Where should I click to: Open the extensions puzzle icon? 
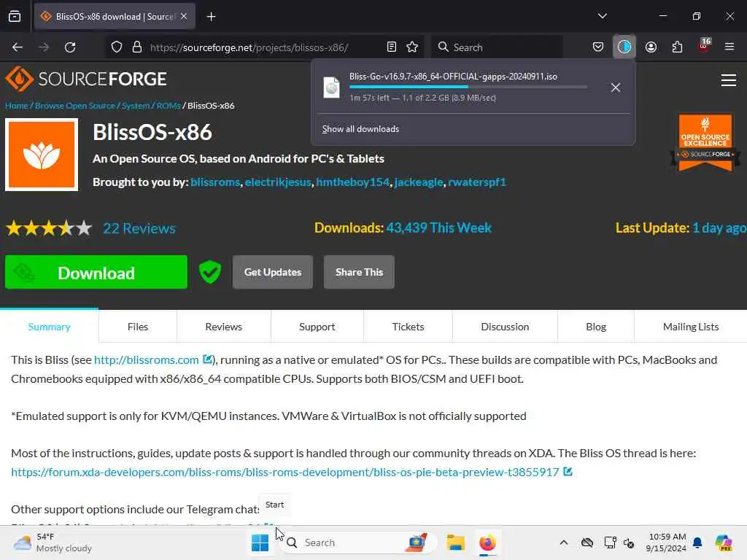[677, 47]
